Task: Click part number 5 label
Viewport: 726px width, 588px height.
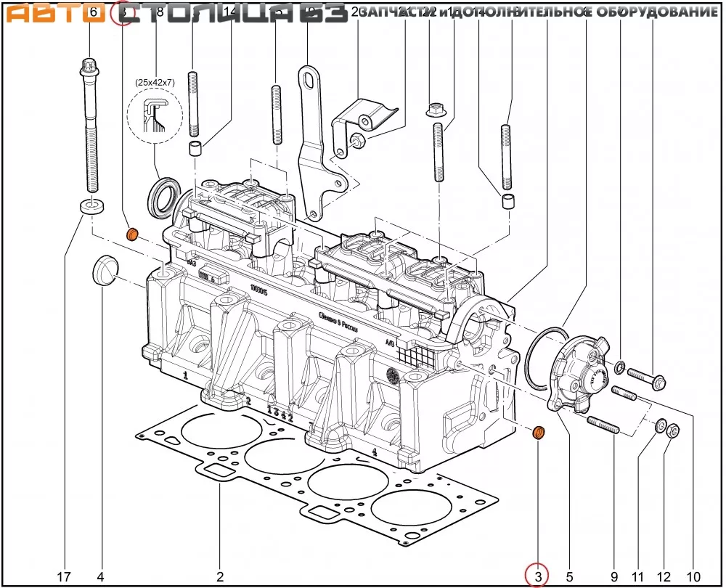Action: (569, 577)
